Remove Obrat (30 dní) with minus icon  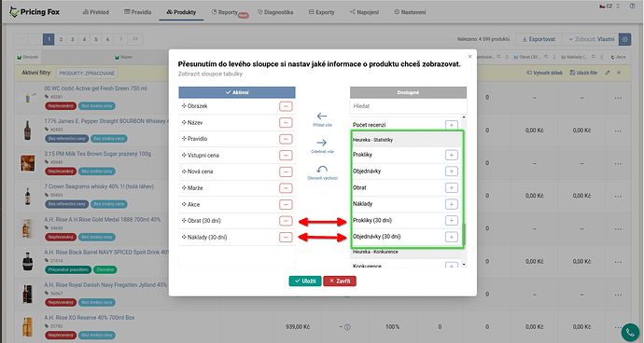(286, 221)
